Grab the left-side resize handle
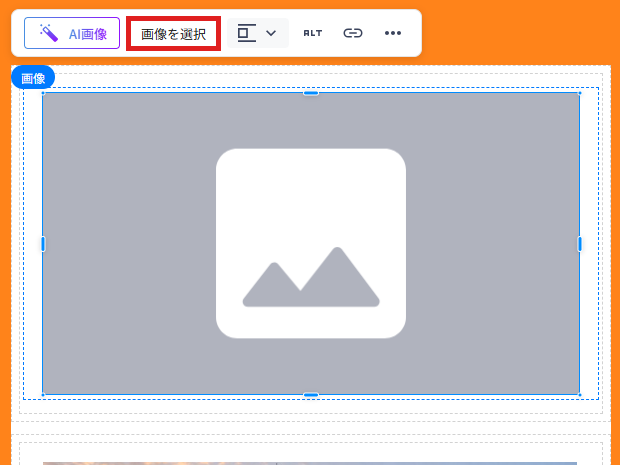The image size is (620, 465). [43, 244]
